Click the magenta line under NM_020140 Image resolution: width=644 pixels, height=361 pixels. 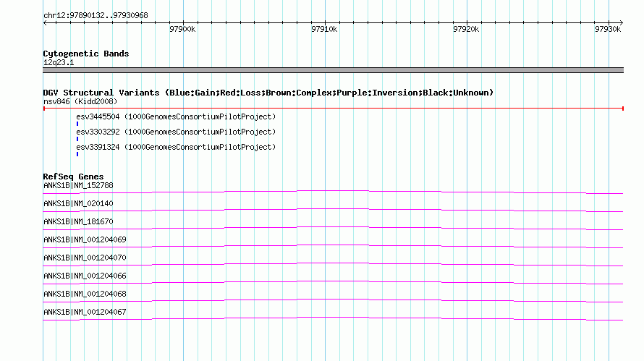tap(333, 209)
